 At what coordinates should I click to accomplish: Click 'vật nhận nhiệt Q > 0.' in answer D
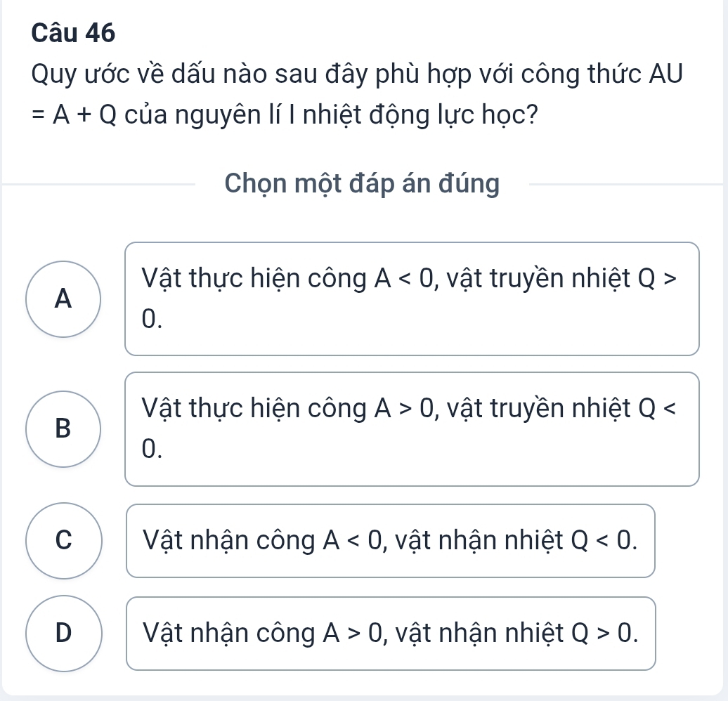point(516,634)
